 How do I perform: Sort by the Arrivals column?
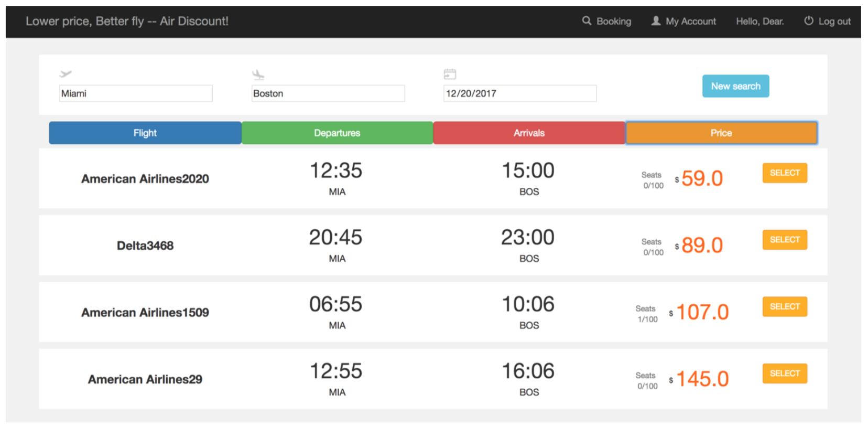(x=529, y=133)
